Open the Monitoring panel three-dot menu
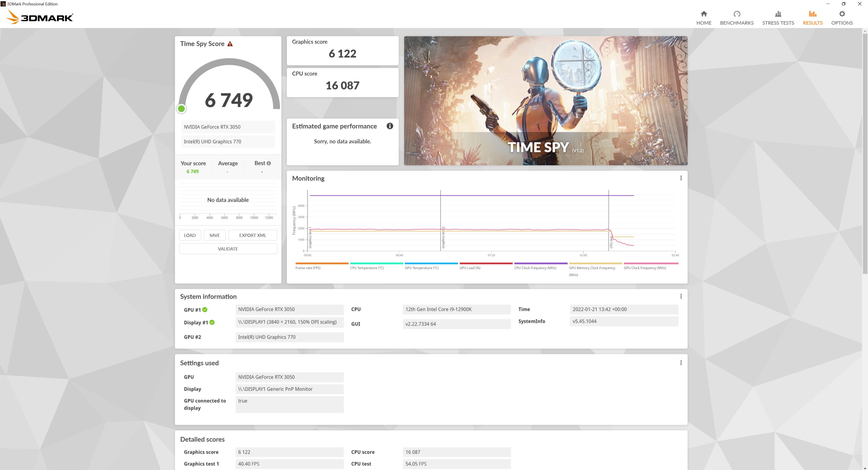 (x=681, y=178)
